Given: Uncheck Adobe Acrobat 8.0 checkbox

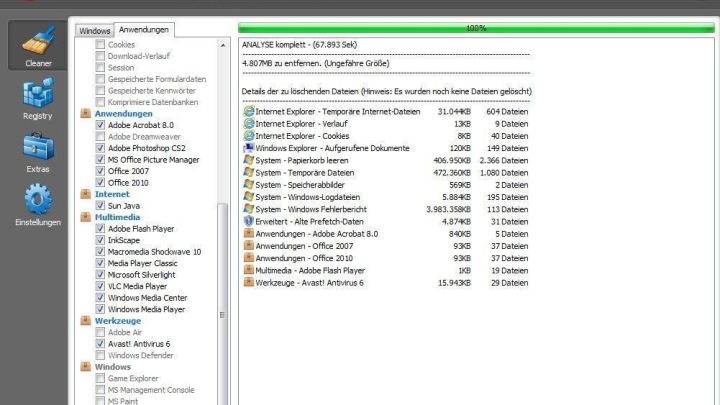Looking at the screenshot, I should click(x=100, y=125).
